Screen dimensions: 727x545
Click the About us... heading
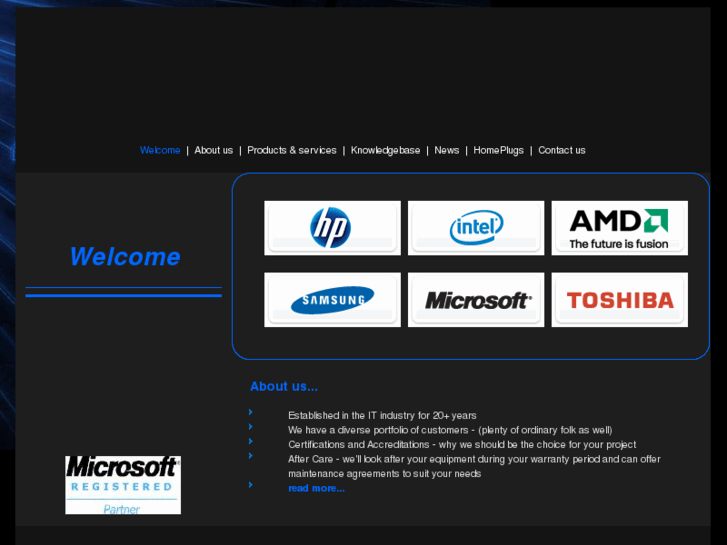pos(284,386)
